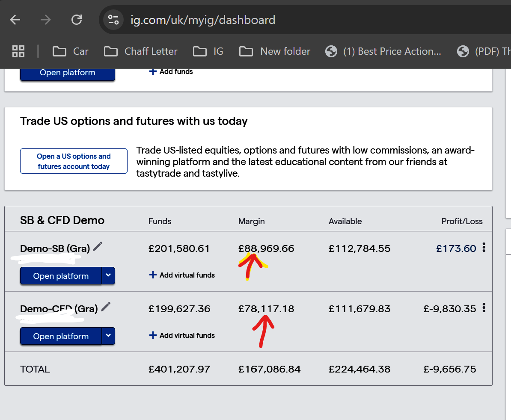This screenshot has width=511, height=420.
Task: Add virtual funds to Demo-CFD account
Action: pos(182,335)
